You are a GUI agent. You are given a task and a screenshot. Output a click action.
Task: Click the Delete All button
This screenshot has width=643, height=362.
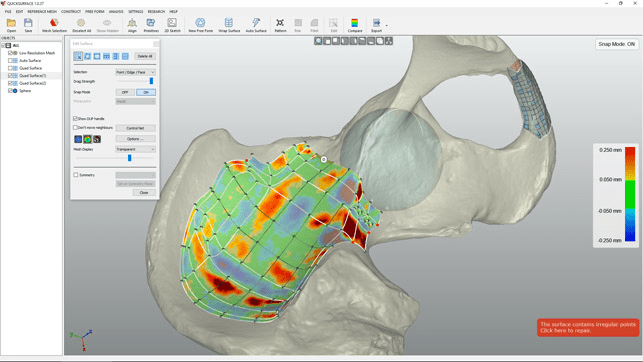coord(145,56)
